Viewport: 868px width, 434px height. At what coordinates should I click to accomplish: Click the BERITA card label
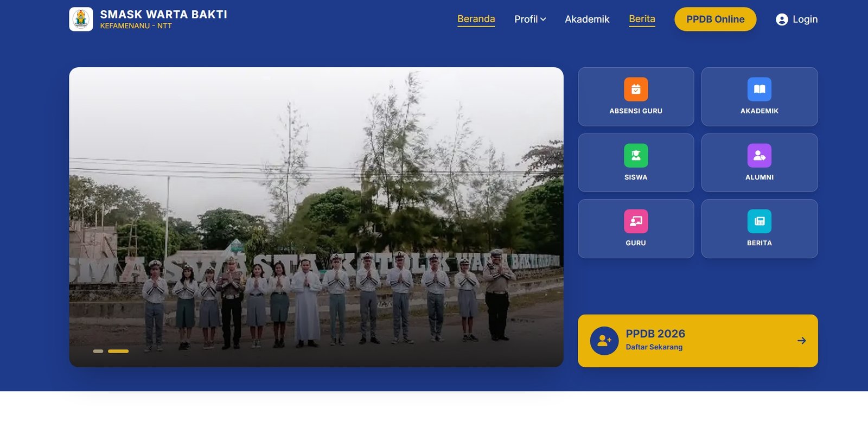[x=759, y=243]
